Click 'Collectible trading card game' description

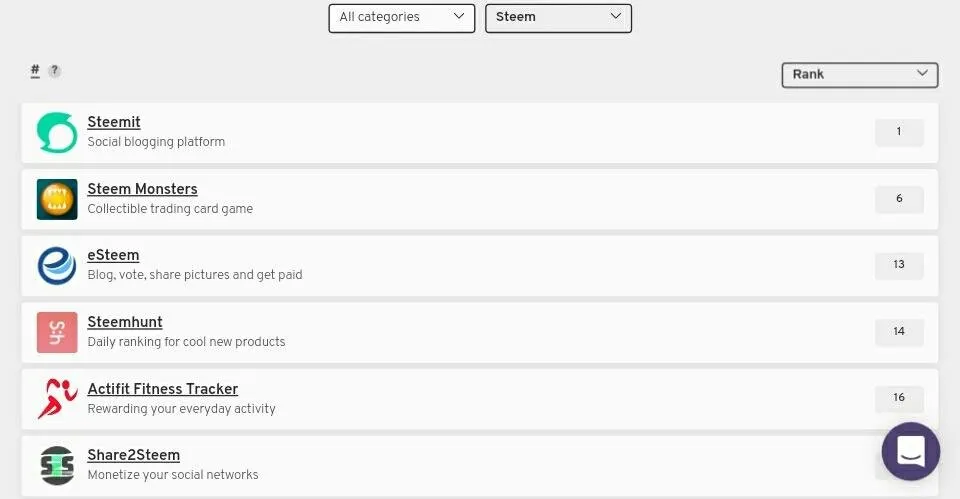coord(170,209)
